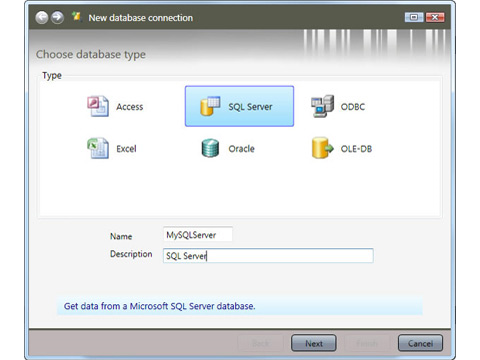Click the greyed-out Finish button

pyautogui.click(x=367, y=343)
